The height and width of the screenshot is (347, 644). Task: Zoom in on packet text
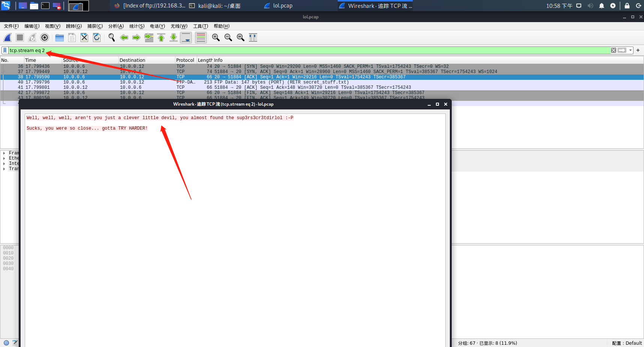coord(216,37)
